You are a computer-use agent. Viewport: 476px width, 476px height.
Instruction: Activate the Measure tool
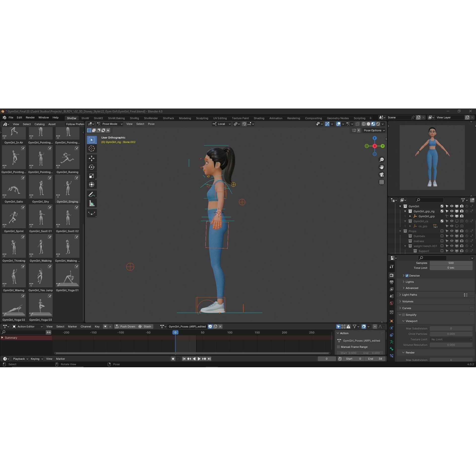tap(92, 203)
